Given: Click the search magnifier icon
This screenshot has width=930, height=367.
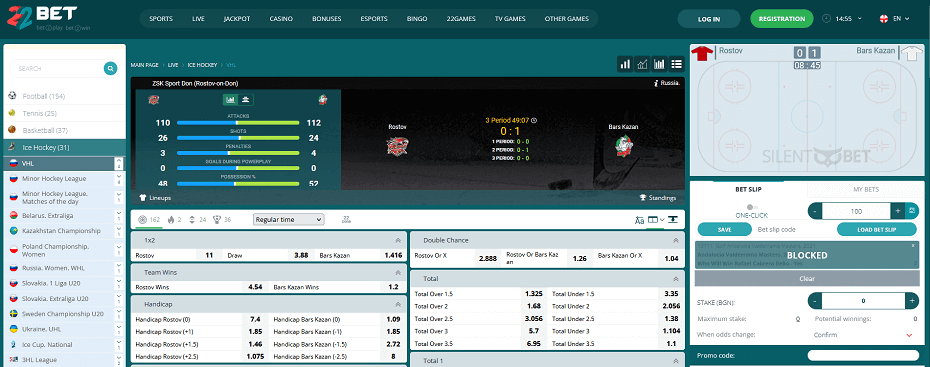Looking at the screenshot, I should [x=110, y=69].
